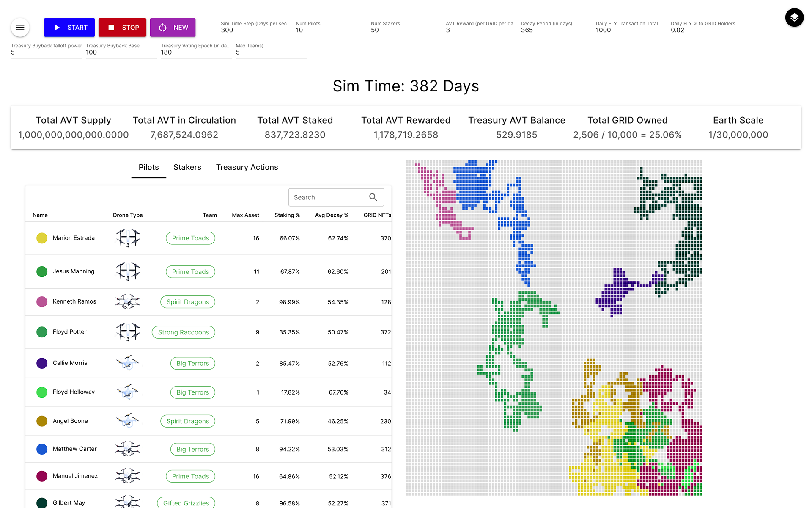Start the simulation
812x508 pixels.
point(69,28)
